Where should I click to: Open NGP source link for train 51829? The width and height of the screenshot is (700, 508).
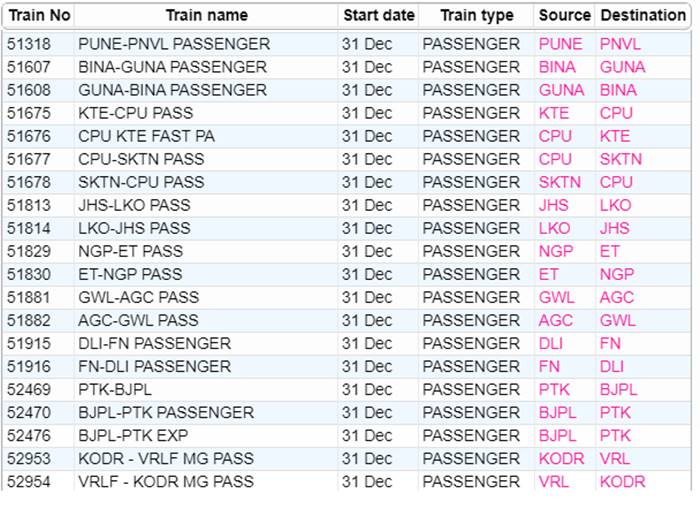(556, 251)
